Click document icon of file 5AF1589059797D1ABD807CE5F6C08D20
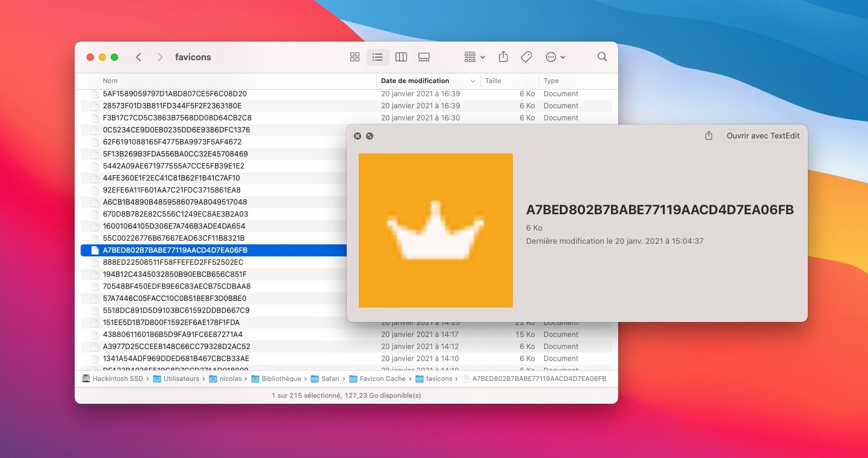 pos(95,94)
